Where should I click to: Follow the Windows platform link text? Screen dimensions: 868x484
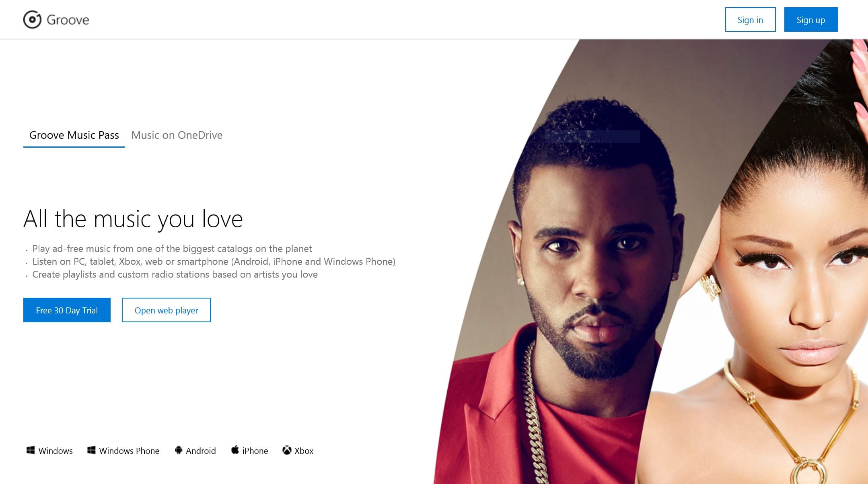coord(56,451)
